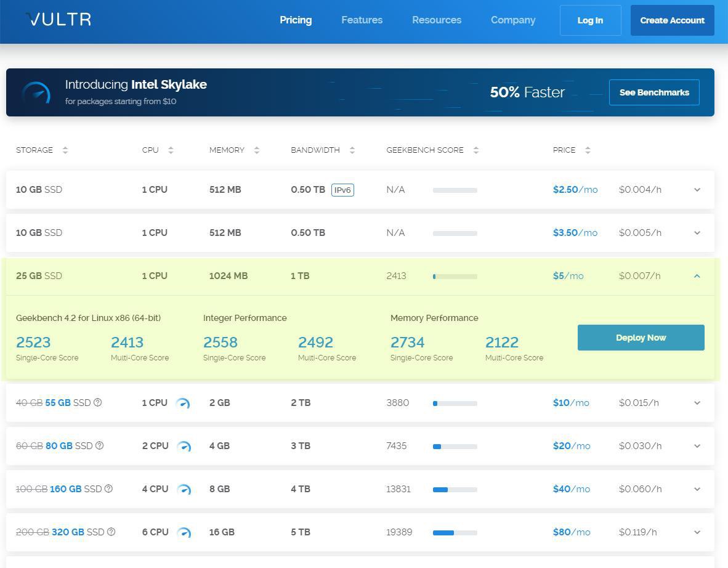Screen dimensions: 728x568
Task: Click the 1024 MB memory value
Action: coord(229,276)
